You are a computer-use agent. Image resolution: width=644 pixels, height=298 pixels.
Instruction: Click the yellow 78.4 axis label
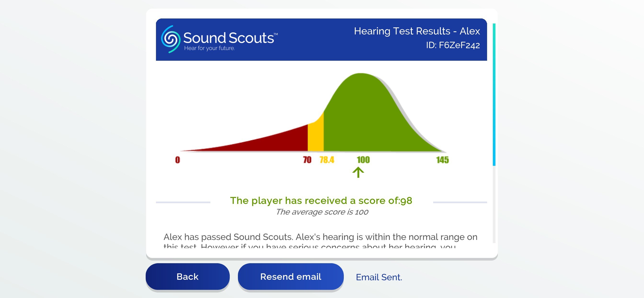tap(327, 160)
